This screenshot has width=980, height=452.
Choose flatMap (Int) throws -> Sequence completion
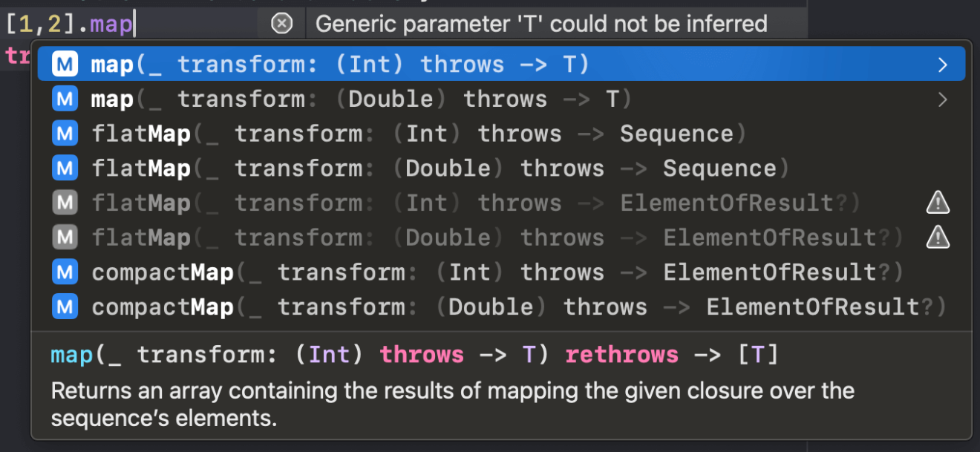click(x=502, y=134)
